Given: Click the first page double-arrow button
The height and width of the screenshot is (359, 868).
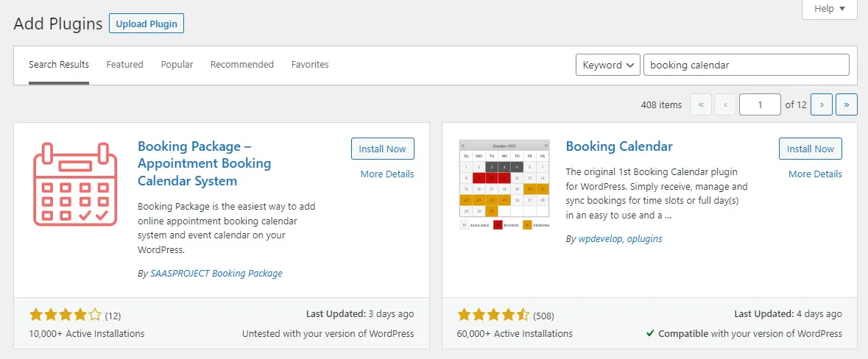Looking at the screenshot, I should click(x=701, y=104).
